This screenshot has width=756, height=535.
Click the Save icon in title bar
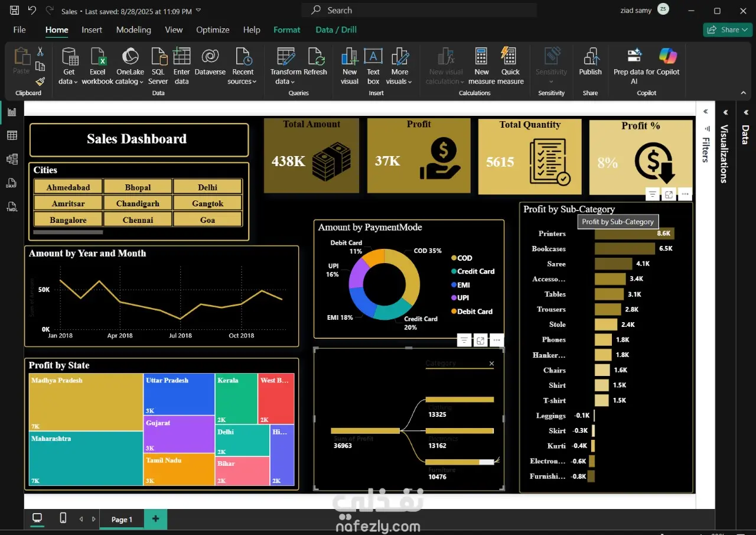tap(15, 11)
